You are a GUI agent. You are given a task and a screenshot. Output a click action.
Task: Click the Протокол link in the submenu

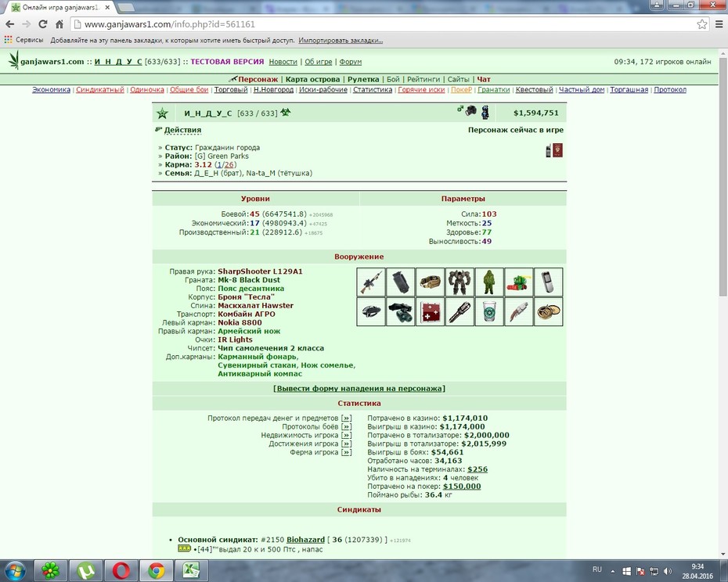(670, 90)
